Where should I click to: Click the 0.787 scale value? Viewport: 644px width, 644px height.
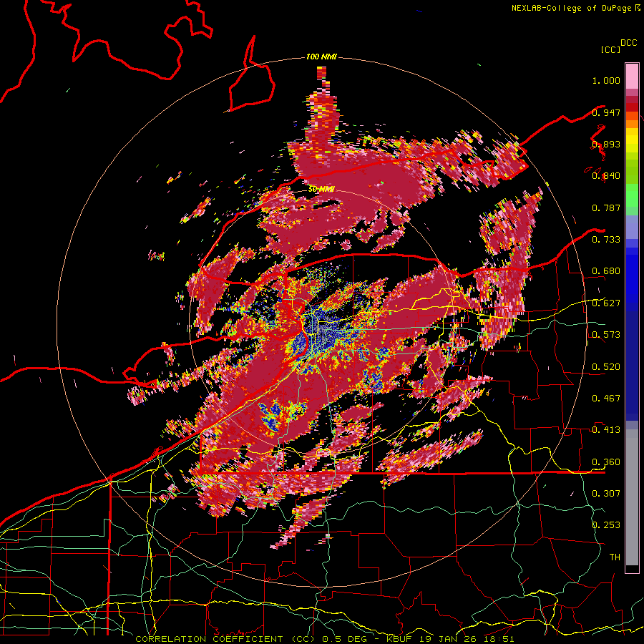(606, 208)
